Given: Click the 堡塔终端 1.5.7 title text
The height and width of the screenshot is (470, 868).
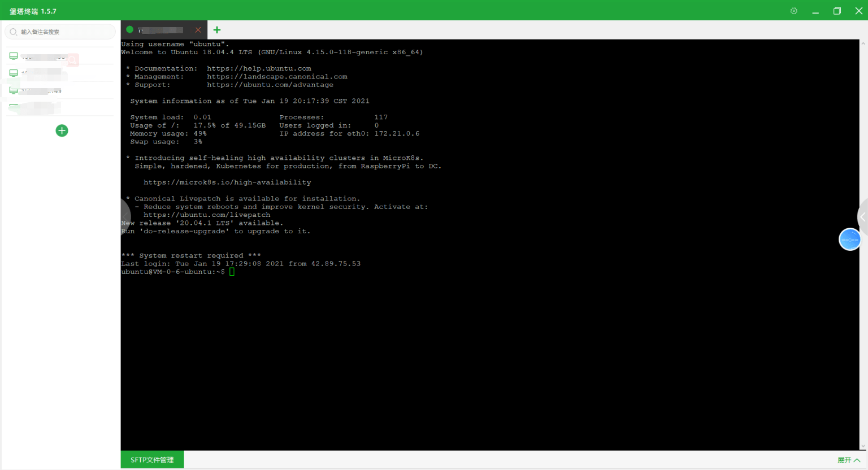Looking at the screenshot, I should (33, 11).
